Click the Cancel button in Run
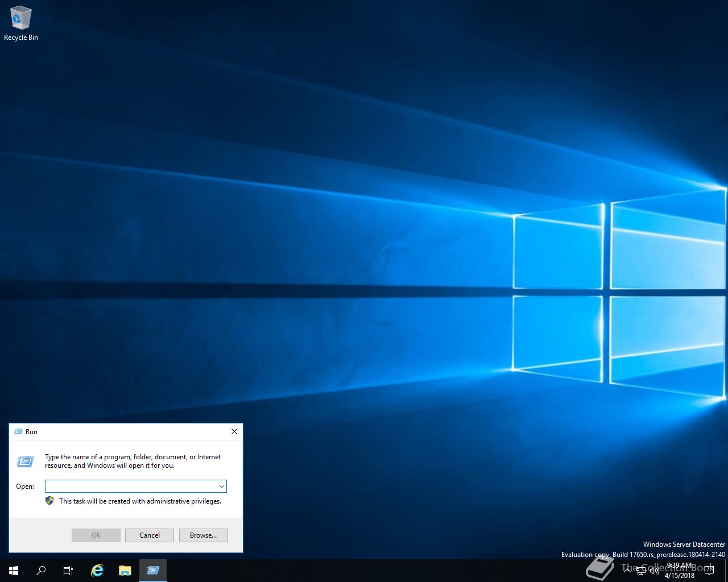 [x=150, y=535]
